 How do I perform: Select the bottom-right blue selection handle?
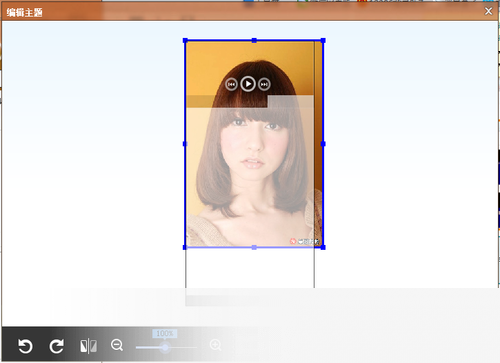tap(323, 247)
